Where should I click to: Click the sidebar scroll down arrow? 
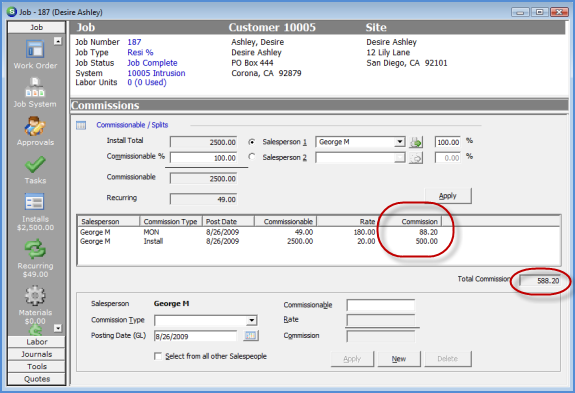tap(58, 328)
